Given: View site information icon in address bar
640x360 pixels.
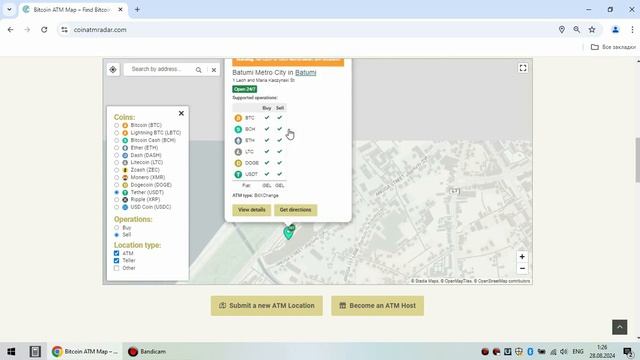Looking at the screenshot, I should point(64,30).
